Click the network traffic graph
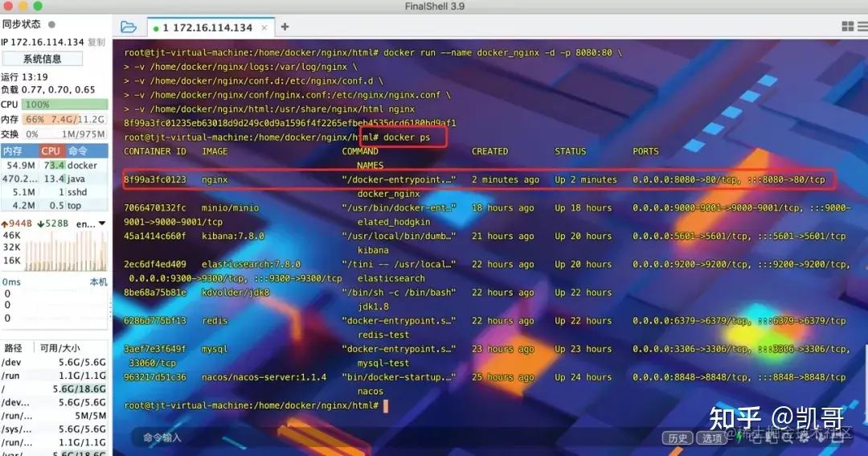Viewport: 868px width, 456px height. (x=65, y=250)
